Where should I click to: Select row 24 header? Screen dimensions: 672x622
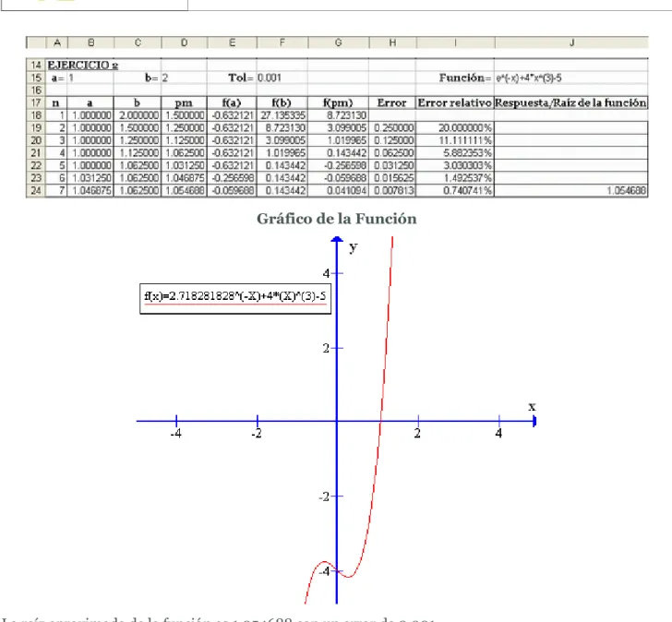36,191
